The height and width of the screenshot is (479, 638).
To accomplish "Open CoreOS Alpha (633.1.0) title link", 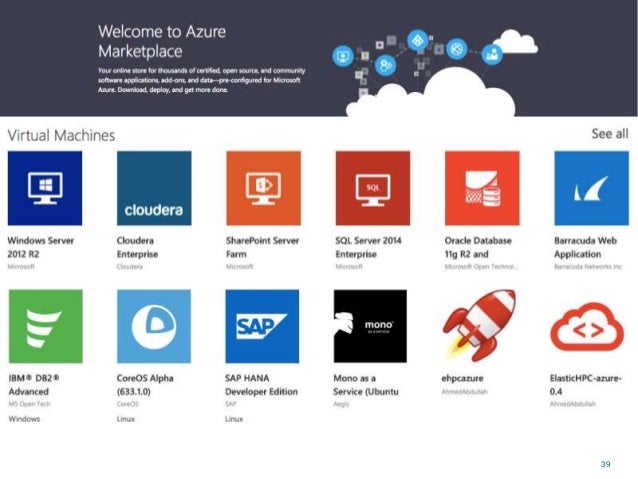I will coord(145,385).
